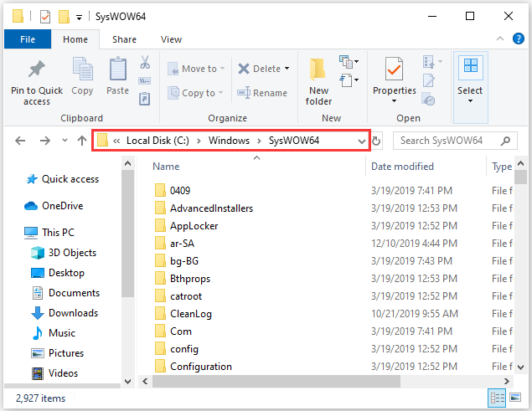Click the Paste shortcut icon
This screenshot has height=411, width=532.
[x=145, y=99]
